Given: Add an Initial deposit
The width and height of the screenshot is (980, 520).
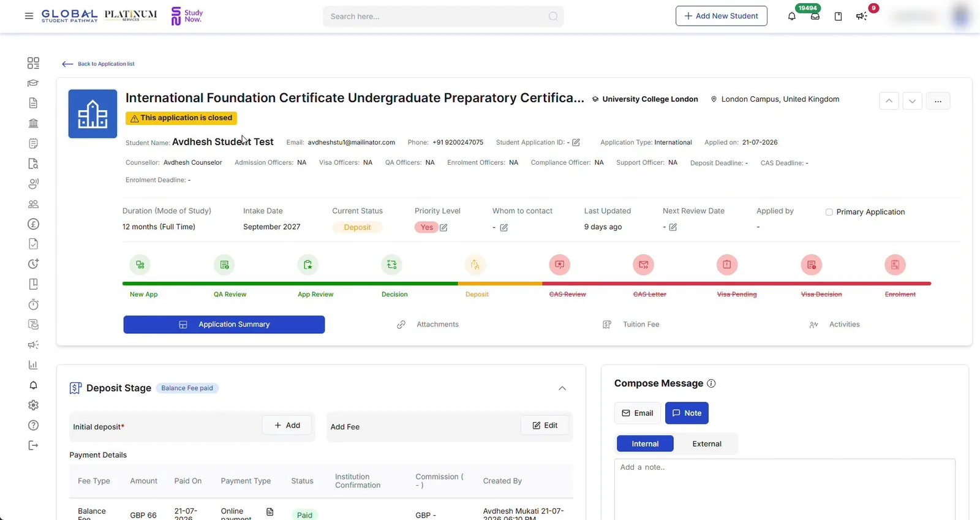Looking at the screenshot, I should (x=287, y=425).
